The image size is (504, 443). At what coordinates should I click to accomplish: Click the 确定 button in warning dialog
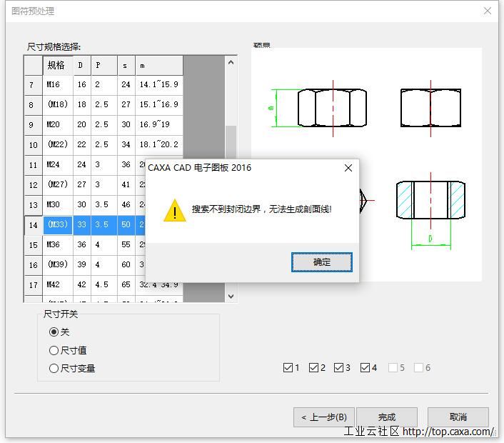321,262
